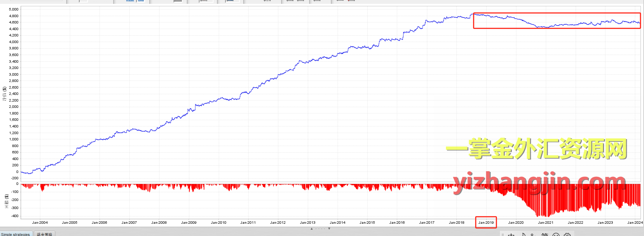Click the Jan-2004 x-axis date label

[40, 223]
